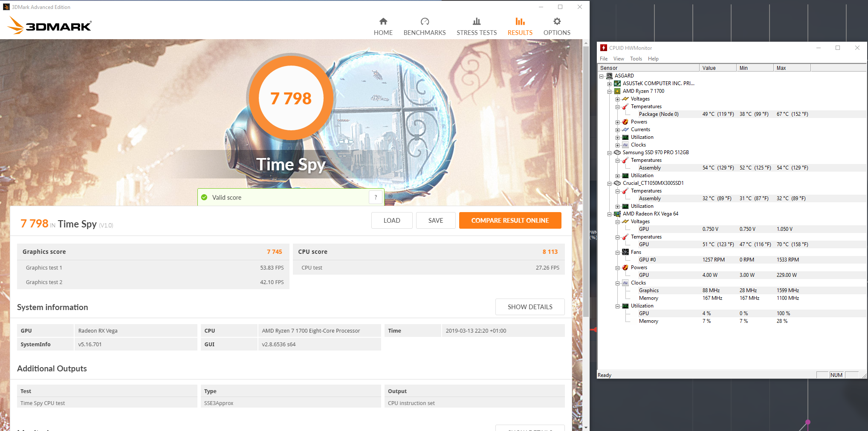Click SHOW DETAILS for System information

530,307
